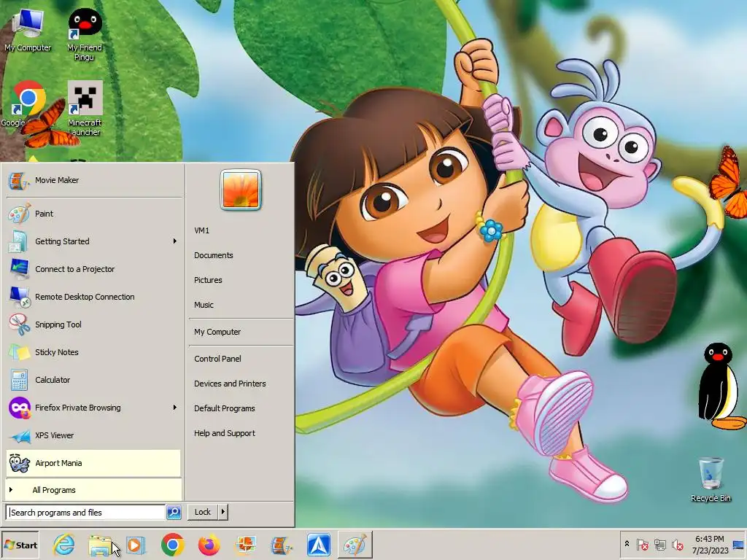Click the Airport Mania game icon

point(20,463)
